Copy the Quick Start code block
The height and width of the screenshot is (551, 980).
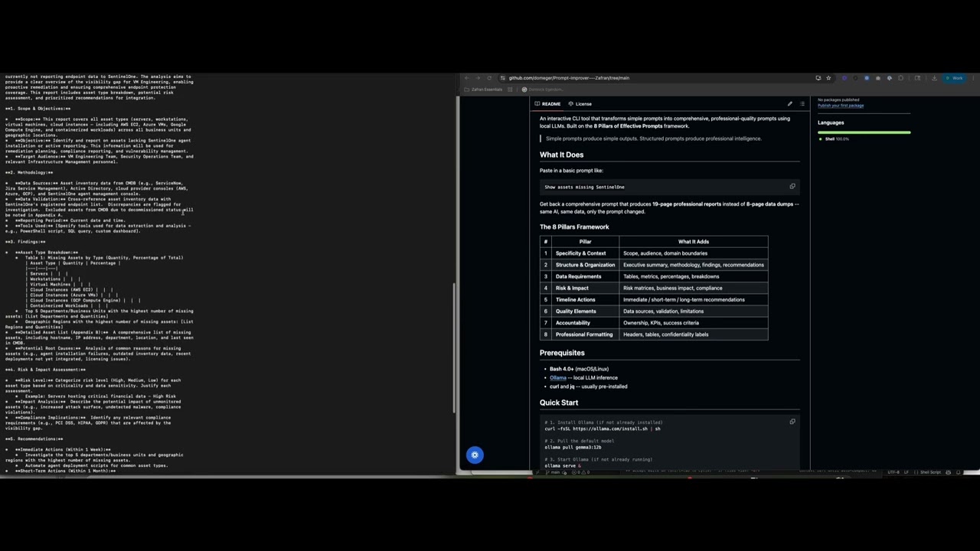tap(792, 422)
